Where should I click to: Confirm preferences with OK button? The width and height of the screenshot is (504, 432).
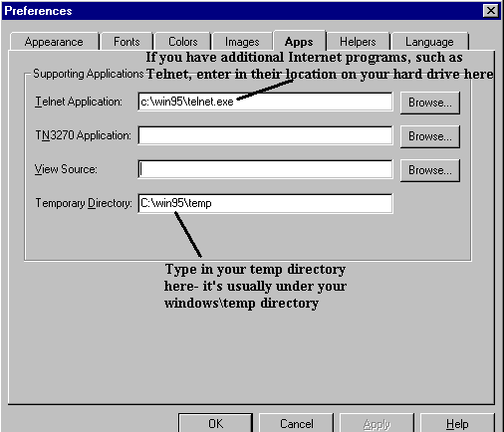[216, 423]
